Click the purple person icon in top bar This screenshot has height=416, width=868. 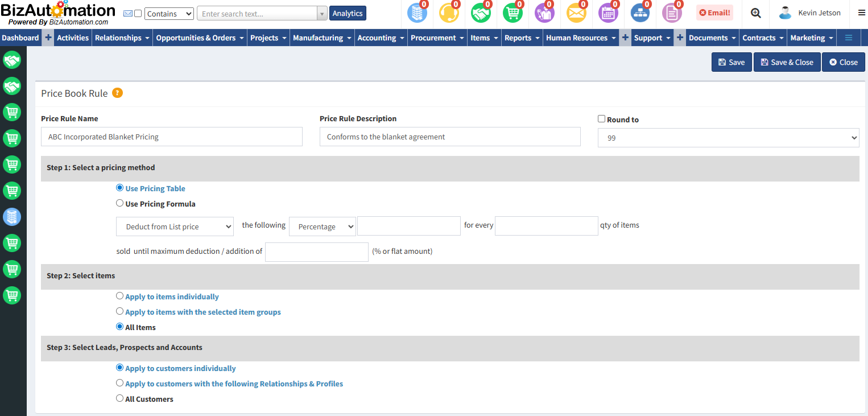pos(544,13)
